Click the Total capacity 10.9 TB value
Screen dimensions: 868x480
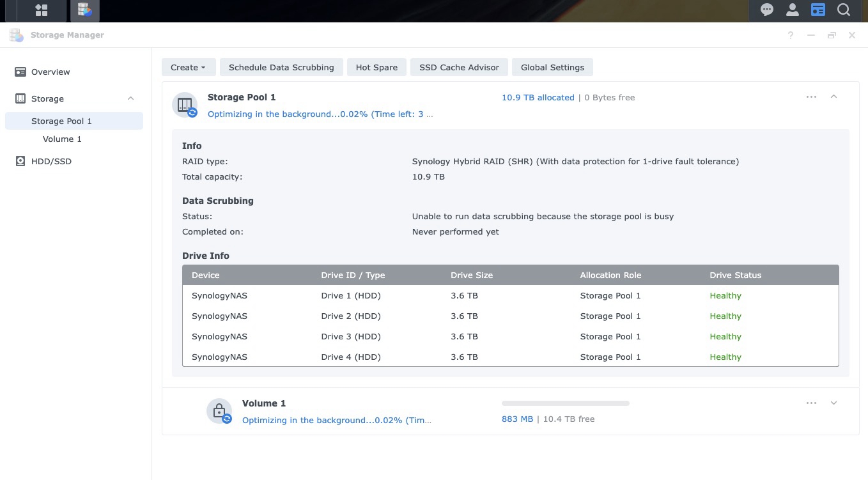[428, 177]
